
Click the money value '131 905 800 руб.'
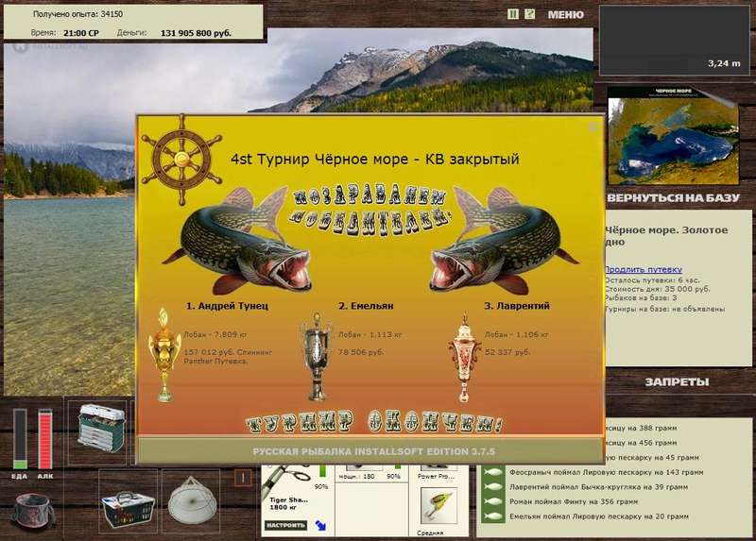(x=196, y=33)
